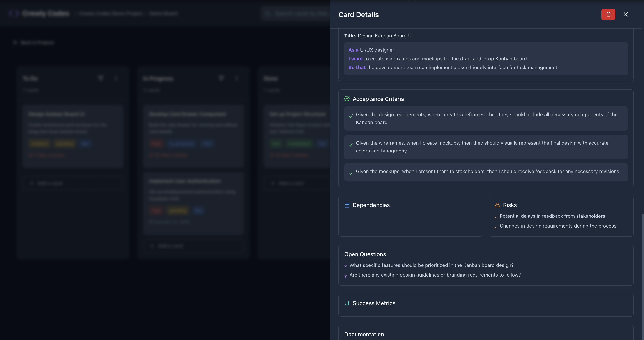Open the To Do column options menu
The image size is (644, 340).
(116, 78)
